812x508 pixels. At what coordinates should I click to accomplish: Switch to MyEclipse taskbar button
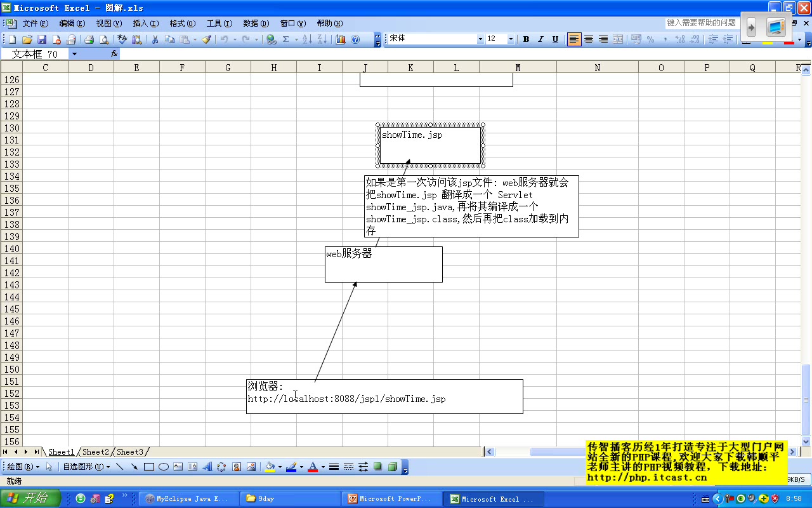coord(189,498)
